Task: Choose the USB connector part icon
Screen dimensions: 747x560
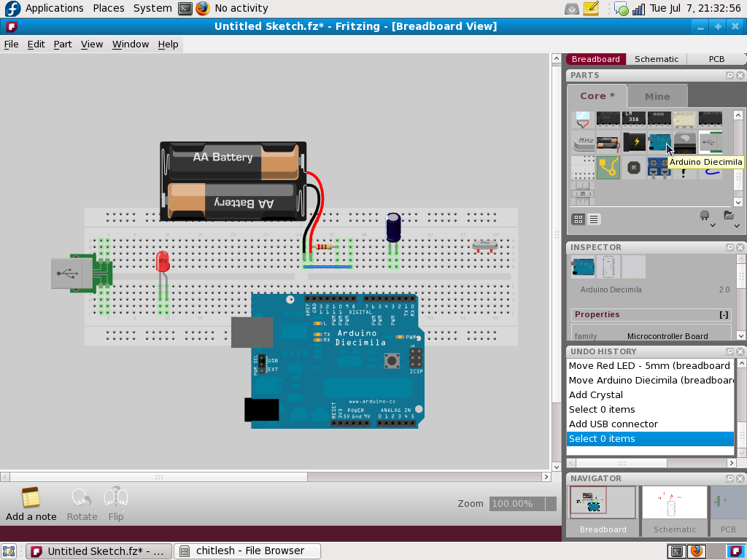Action: coord(711,142)
